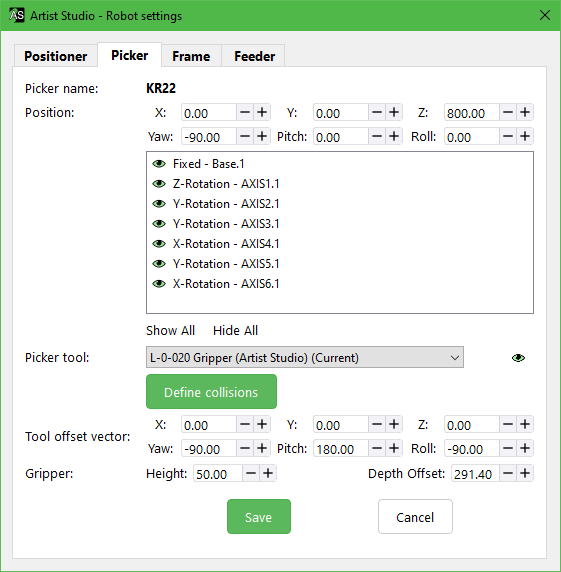The width and height of the screenshot is (561, 572).
Task: Switch to the Positioner tab
Action: pos(55,56)
